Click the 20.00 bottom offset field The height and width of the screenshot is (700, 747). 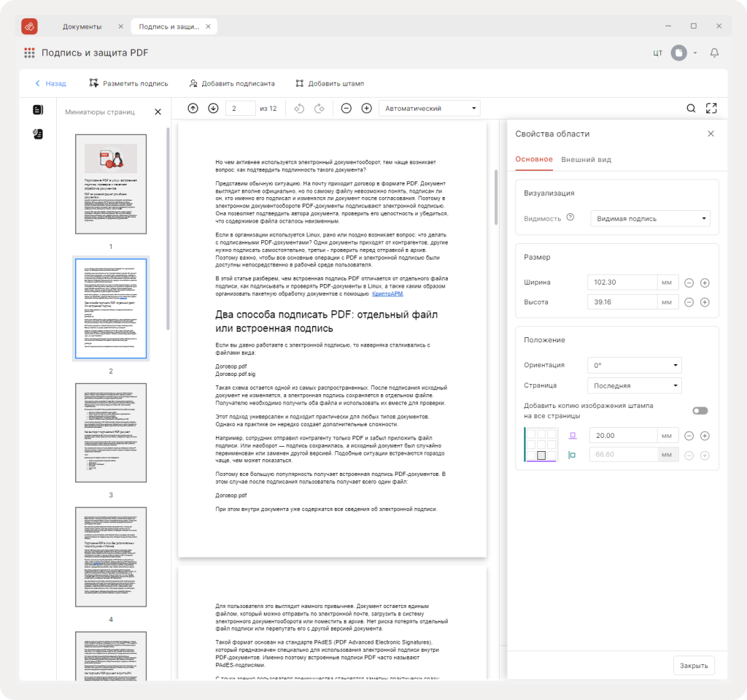tap(624, 435)
